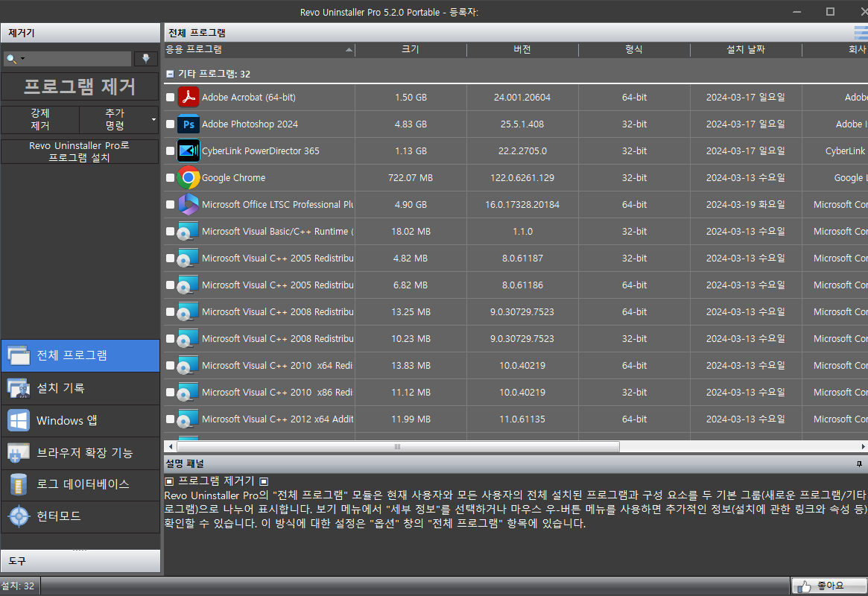
Task: Collapse the 기타 프로그램: 32 group
Action: [170, 74]
